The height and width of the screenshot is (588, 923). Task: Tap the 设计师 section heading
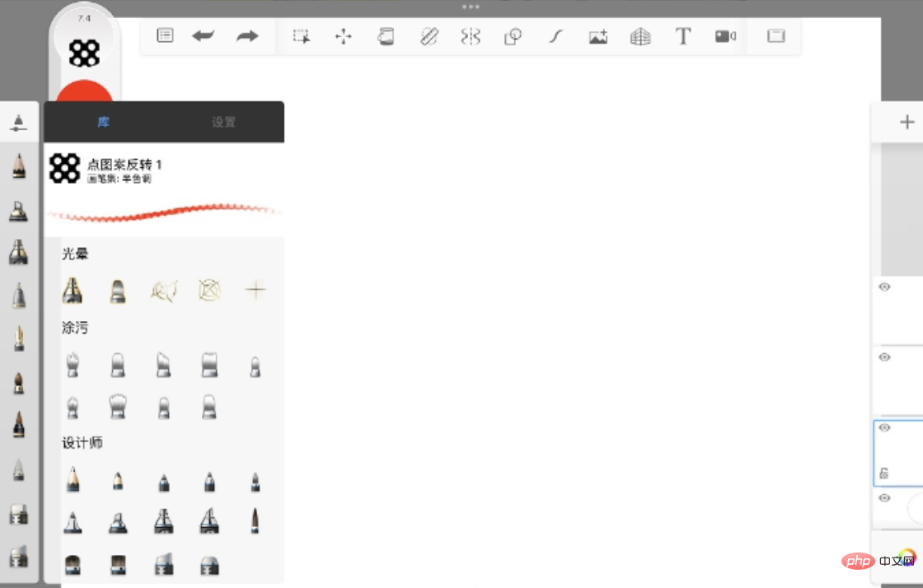[82, 442]
